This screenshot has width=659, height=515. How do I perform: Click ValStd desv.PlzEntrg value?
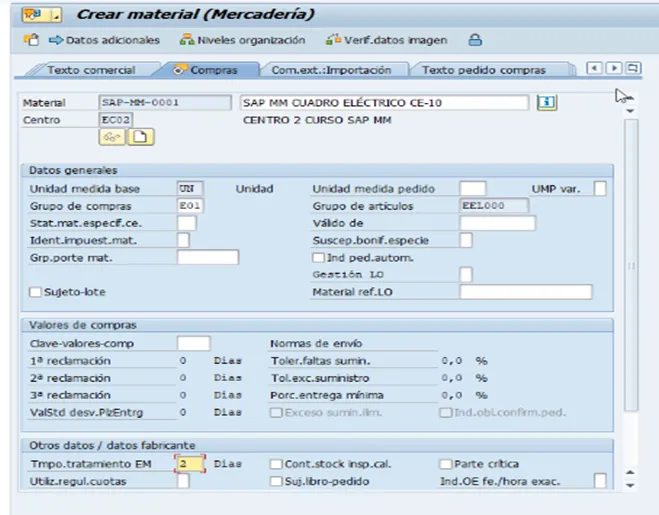pos(183,412)
